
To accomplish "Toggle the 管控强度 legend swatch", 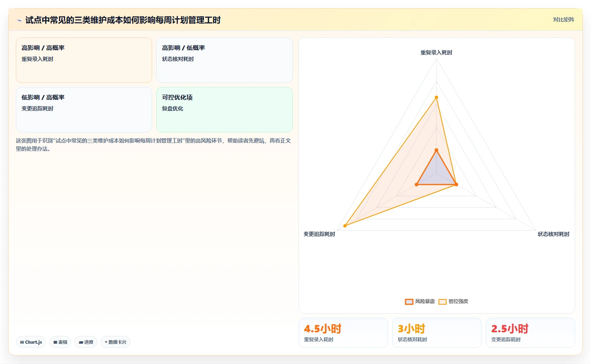I will (443, 301).
